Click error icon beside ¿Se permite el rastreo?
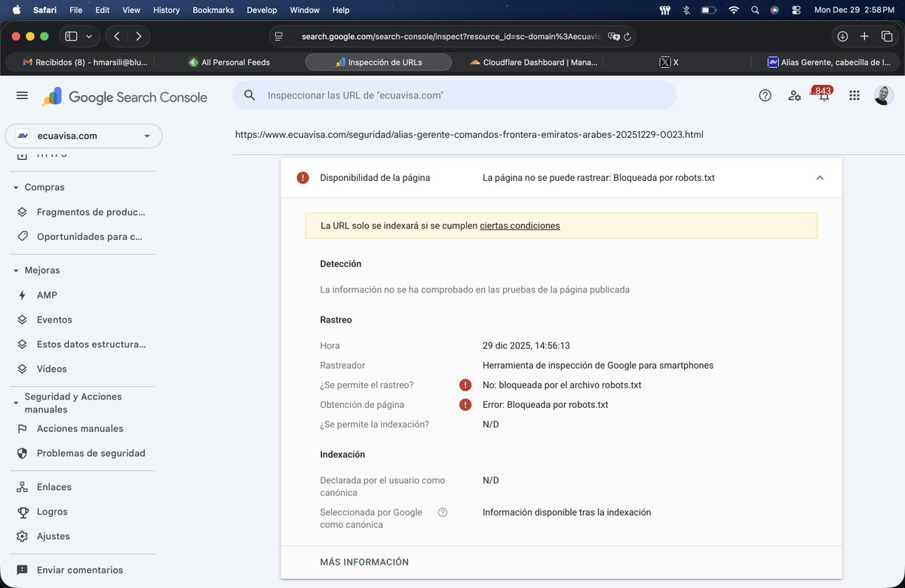 [465, 385]
